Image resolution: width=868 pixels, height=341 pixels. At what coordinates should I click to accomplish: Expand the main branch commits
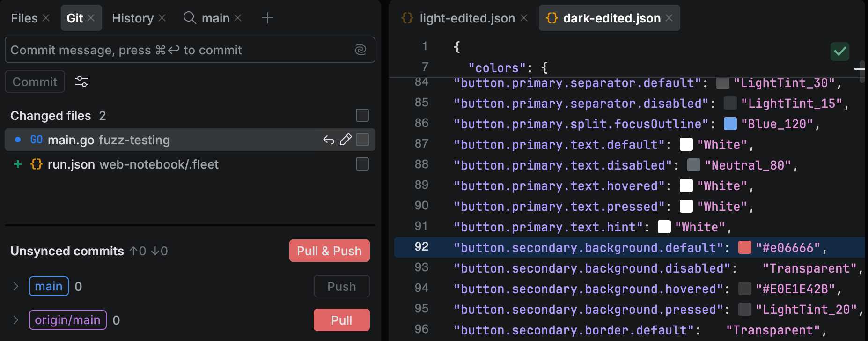(x=16, y=286)
